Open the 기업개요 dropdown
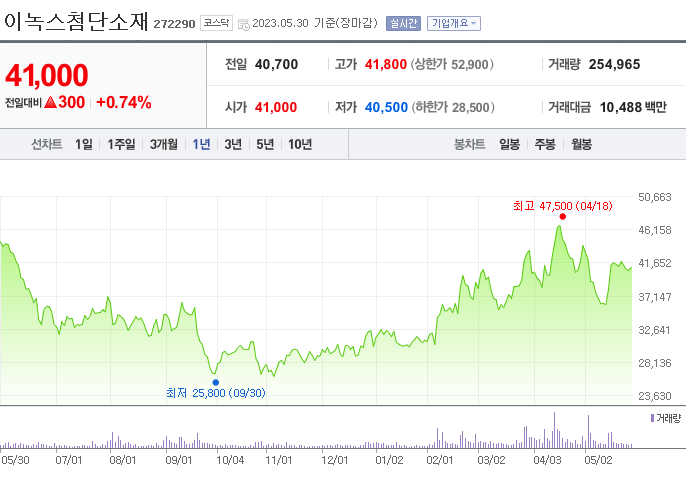Image resolution: width=686 pixels, height=483 pixels. (454, 23)
